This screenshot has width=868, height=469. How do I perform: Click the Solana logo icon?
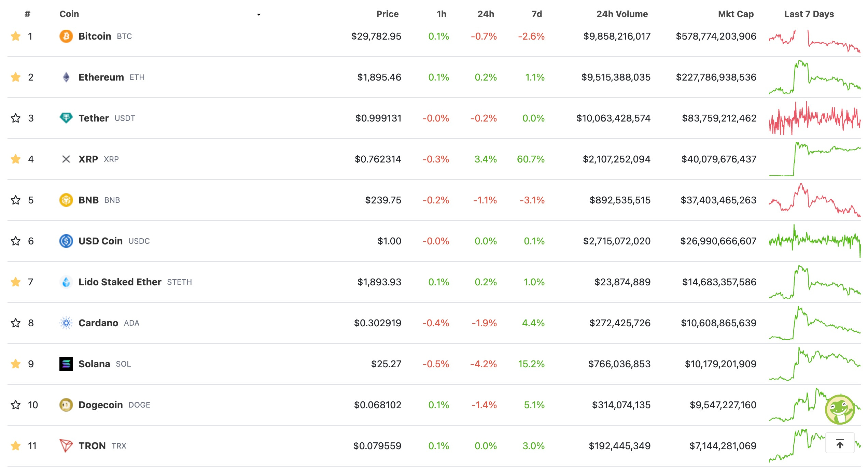tap(66, 364)
